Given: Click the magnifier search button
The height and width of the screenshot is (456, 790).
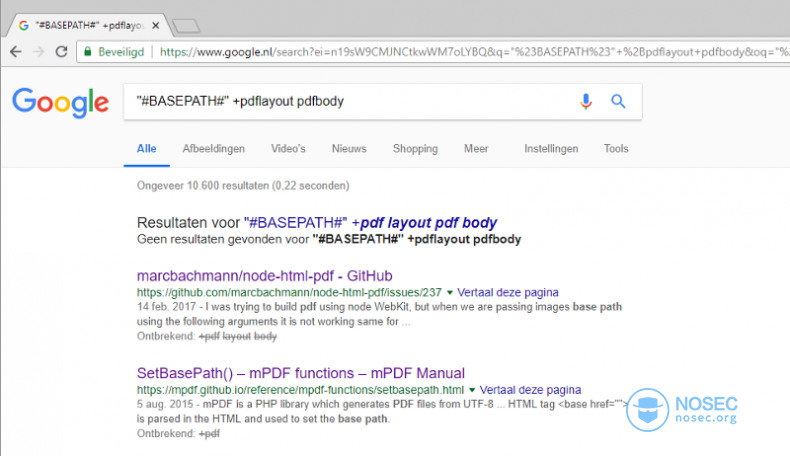Looking at the screenshot, I should pyautogui.click(x=618, y=101).
